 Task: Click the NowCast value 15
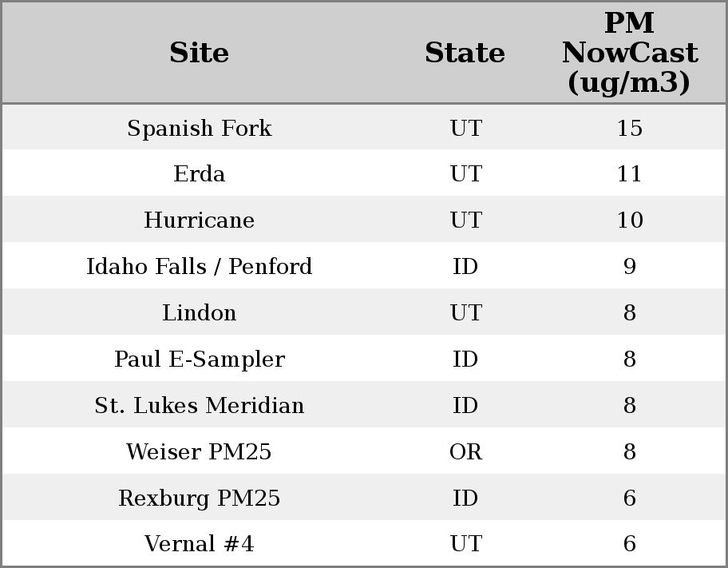pyautogui.click(x=629, y=128)
